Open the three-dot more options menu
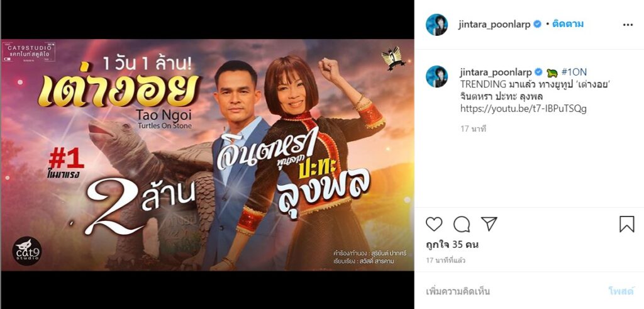The image size is (644, 309). click(x=628, y=25)
